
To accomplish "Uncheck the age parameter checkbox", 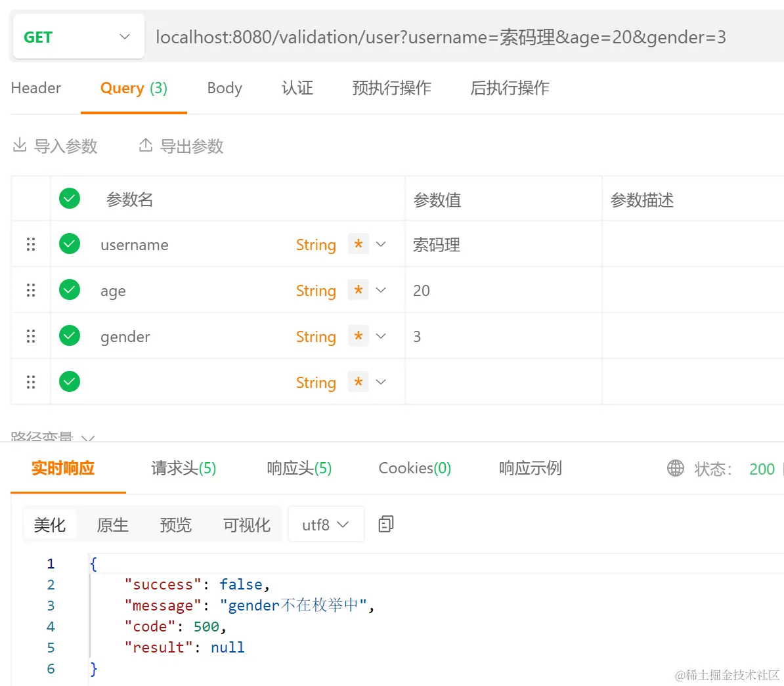I will 70,290.
